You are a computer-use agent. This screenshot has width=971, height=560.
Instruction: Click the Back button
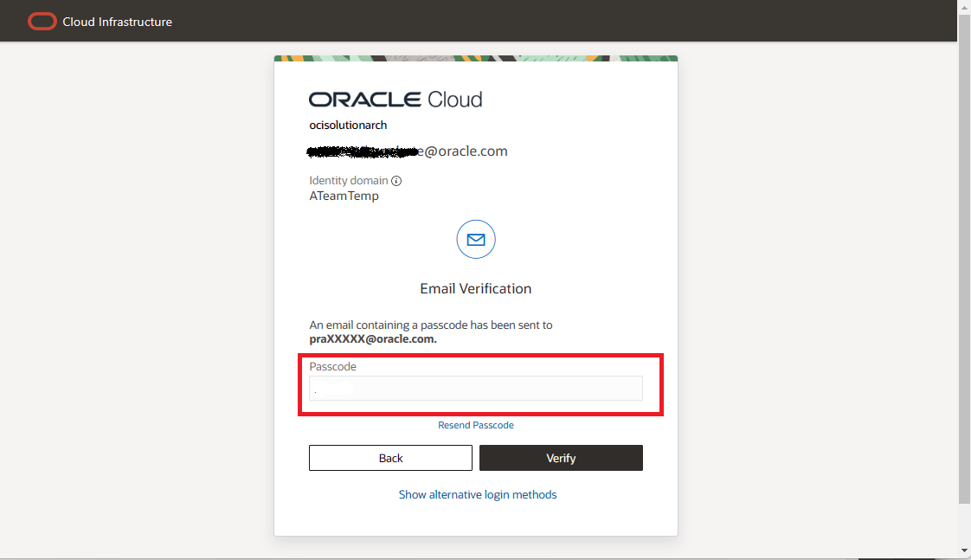pyautogui.click(x=391, y=458)
